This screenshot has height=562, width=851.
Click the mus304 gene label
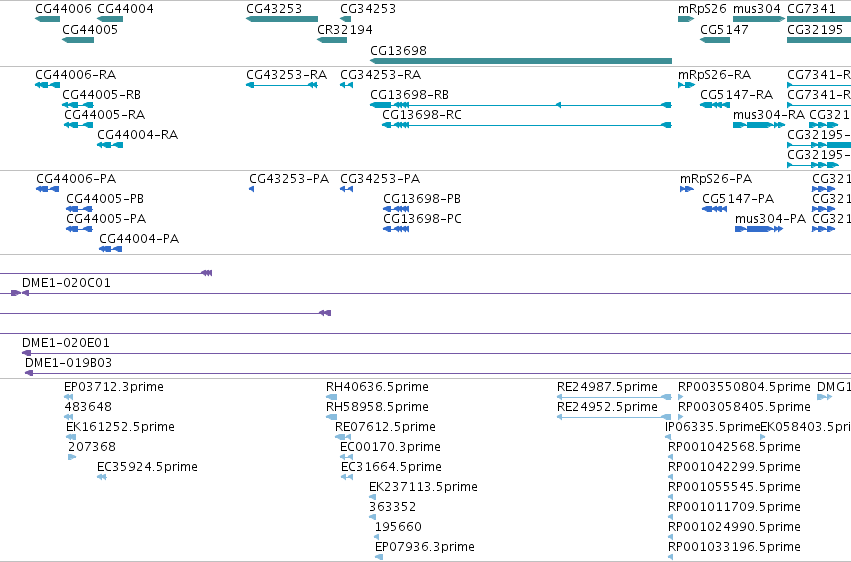757,9
